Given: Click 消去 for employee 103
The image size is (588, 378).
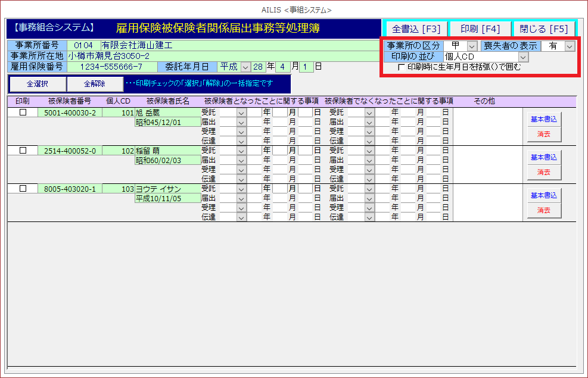Looking at the screenshot, I should 543,210.
